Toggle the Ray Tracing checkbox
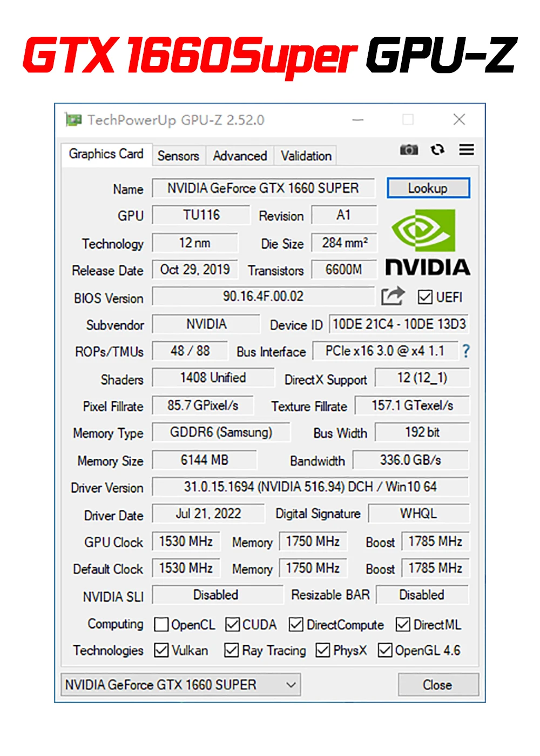This screenshot has height=756, width=540. [232, 650]
